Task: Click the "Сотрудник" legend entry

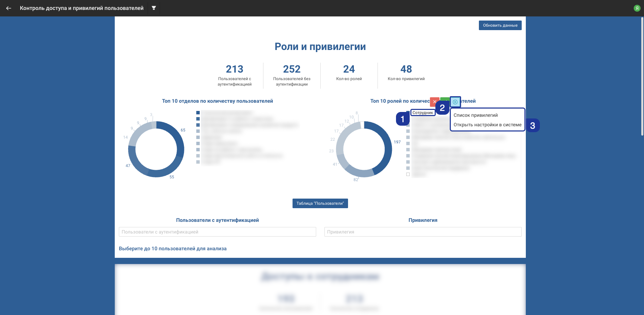Action: click(x=423, y=113)
